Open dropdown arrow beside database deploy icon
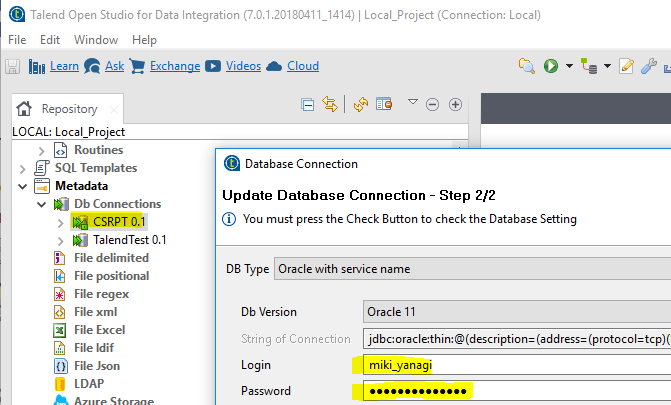671x405 pixels. (607, 66)
